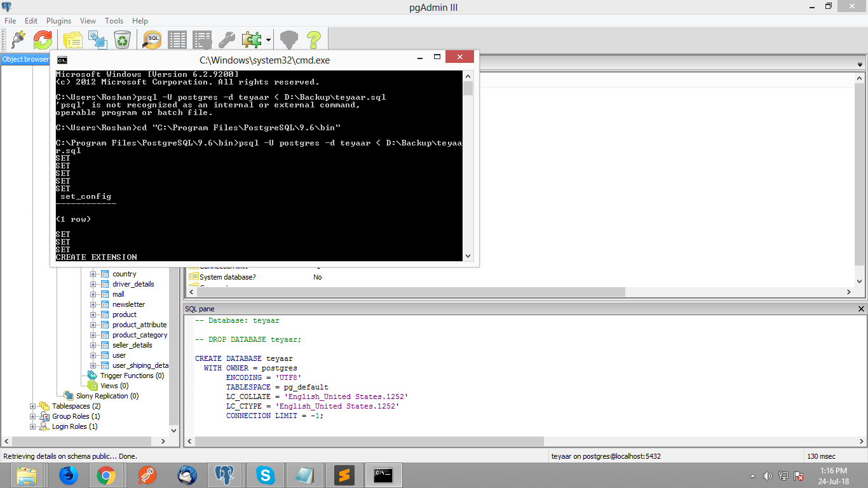Open Plugins menu
Image resolution: width=868 pixels, height=488 pixels.
[x=59, y=21]
